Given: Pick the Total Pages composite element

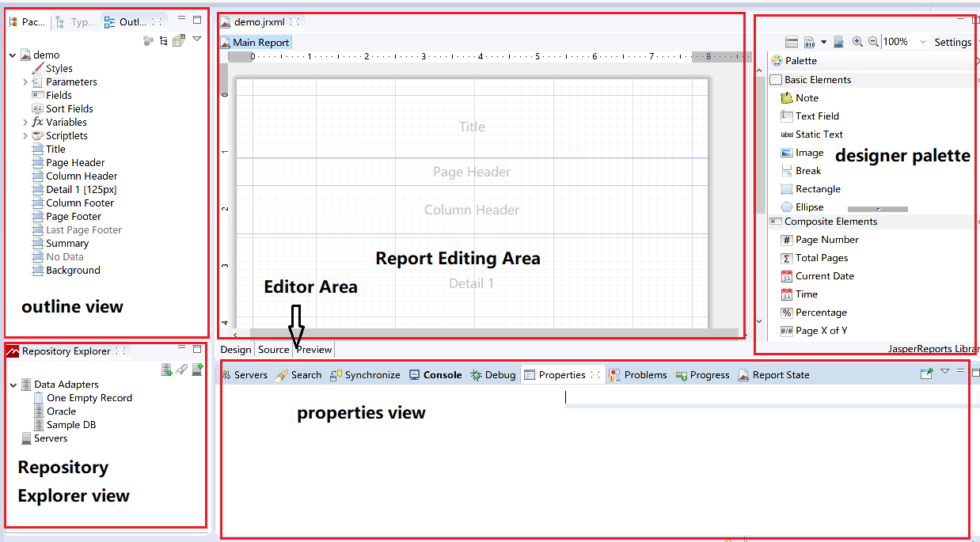Looking at the screenshot, I should click(x=814, y=258).
